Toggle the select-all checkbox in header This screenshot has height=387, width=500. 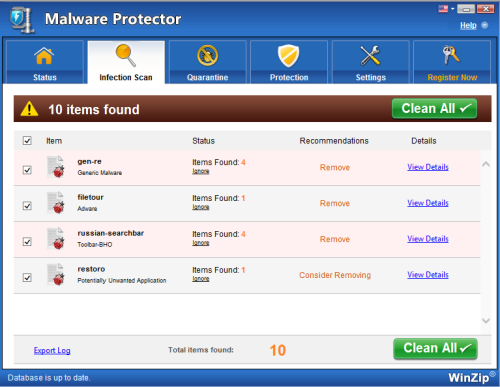point(27,140)
